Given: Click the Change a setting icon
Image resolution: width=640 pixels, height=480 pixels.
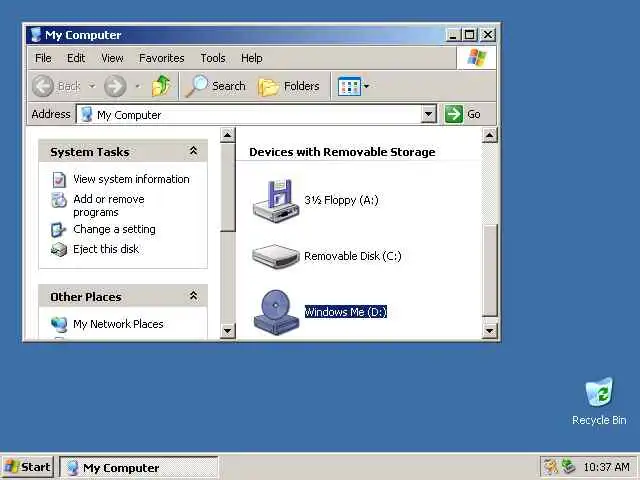Looking at the screenshot, I should point(58,229).
